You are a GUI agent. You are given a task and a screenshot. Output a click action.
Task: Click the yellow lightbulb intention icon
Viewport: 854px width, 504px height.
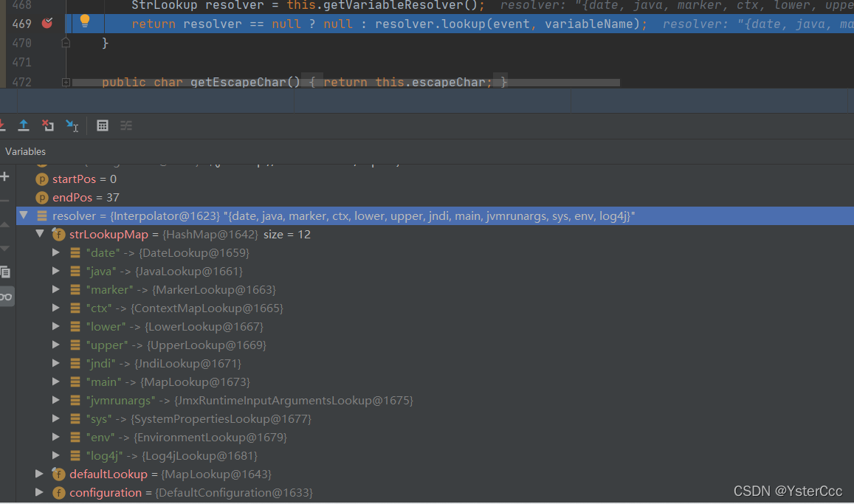tap(84, 21)
